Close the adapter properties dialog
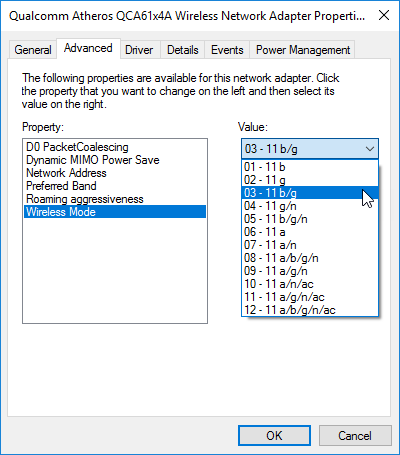This screenshot has width=400, height=455. [x=384, y=15]
